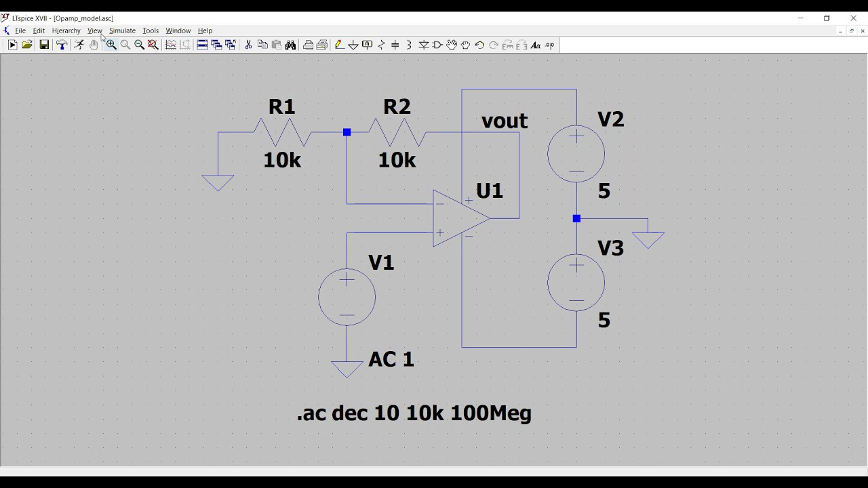Open the Tools menu
The image size is (868, 488).
coord(151,30)
